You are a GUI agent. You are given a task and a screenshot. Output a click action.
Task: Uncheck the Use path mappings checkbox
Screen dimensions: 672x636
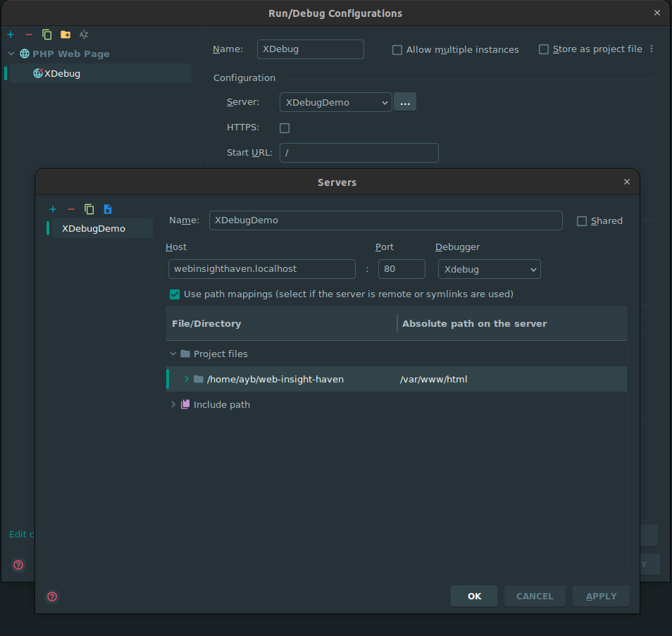pyautogui.click(x=175, y=294)
